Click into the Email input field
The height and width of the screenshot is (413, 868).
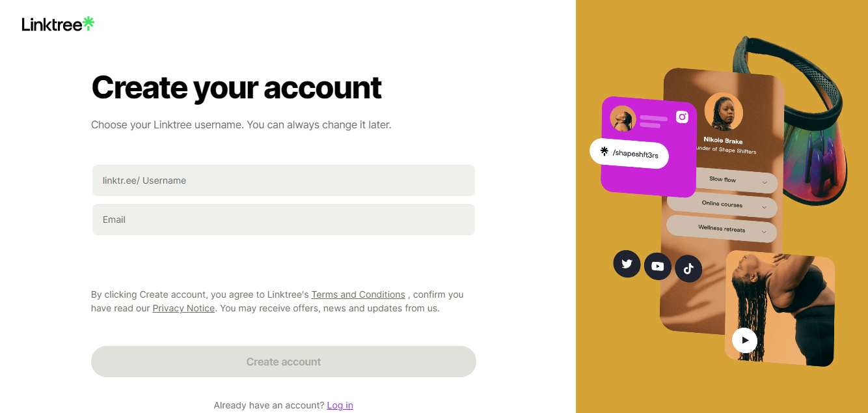coord(284,220)
